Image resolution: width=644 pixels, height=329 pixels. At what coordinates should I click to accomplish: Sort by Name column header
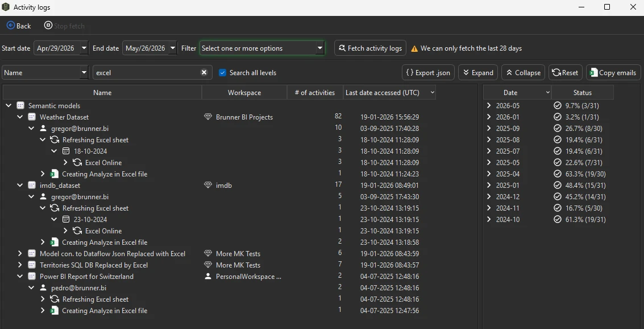(x=102, y=93)
